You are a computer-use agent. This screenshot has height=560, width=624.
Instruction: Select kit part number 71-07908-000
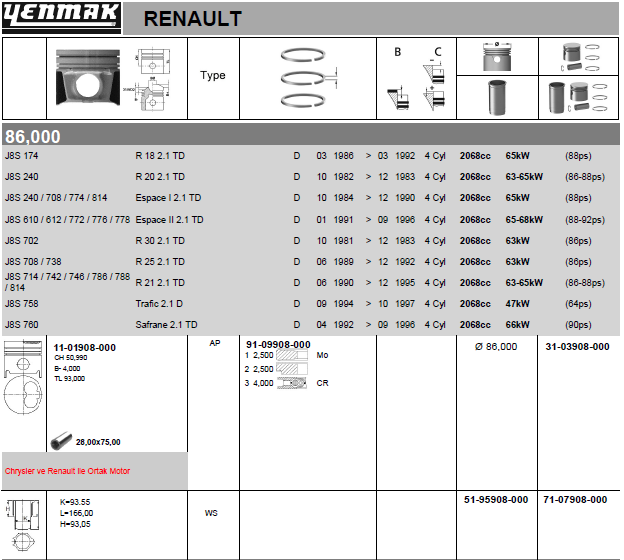(576, 499)
